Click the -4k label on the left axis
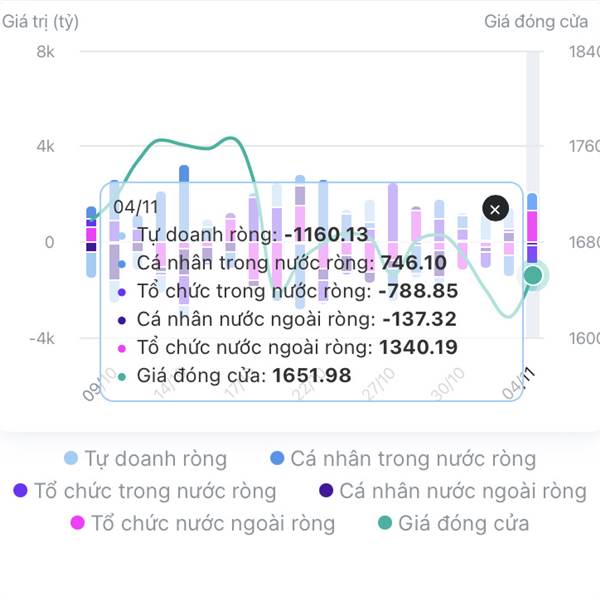 pyautogui.click(x=40, y=338)
